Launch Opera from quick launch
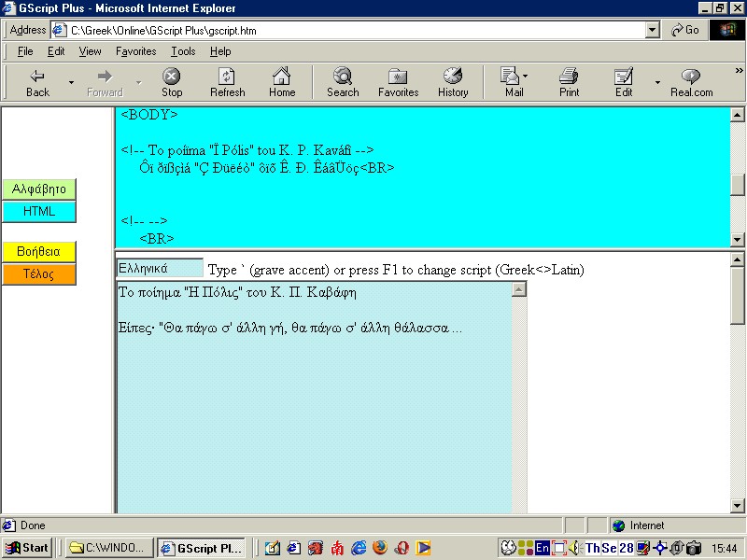Image resolution: width=747 pixels, height=560 pixels. pos(402,548)
